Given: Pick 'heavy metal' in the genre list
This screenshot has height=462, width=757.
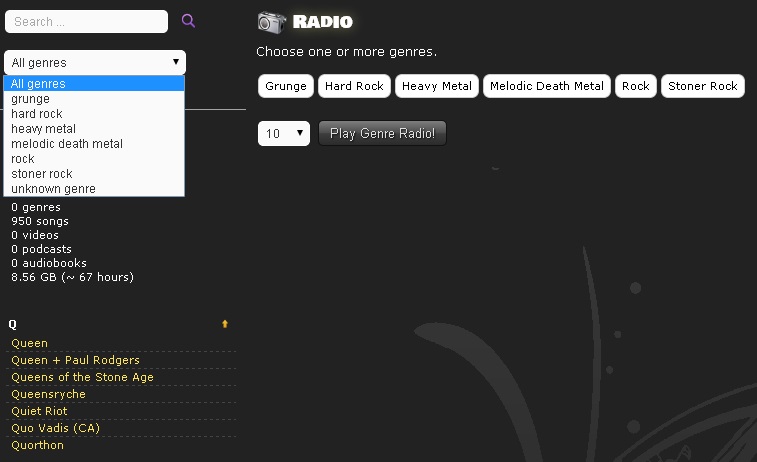Looking at the screenshot, I should (43, 129).
